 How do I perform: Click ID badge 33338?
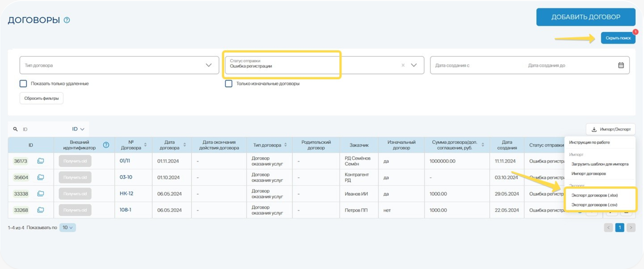pos(21,194)
